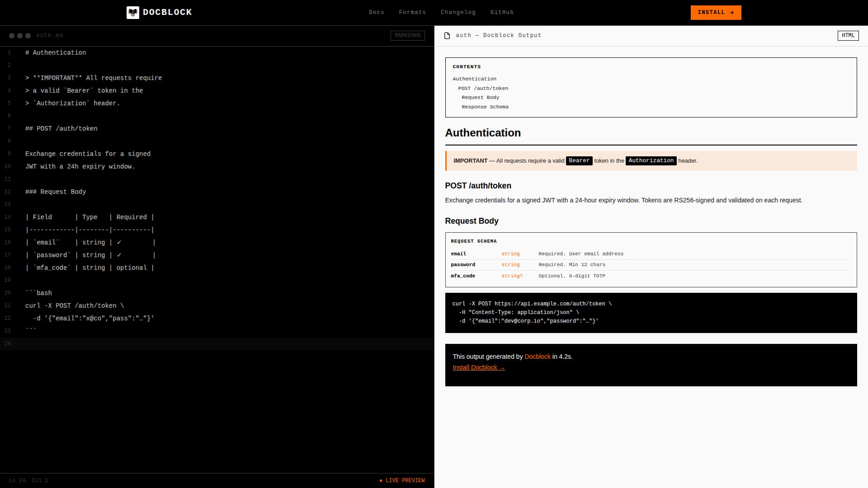
Task: Click the IMPORTANT callout label in preview
Action: 470,161
